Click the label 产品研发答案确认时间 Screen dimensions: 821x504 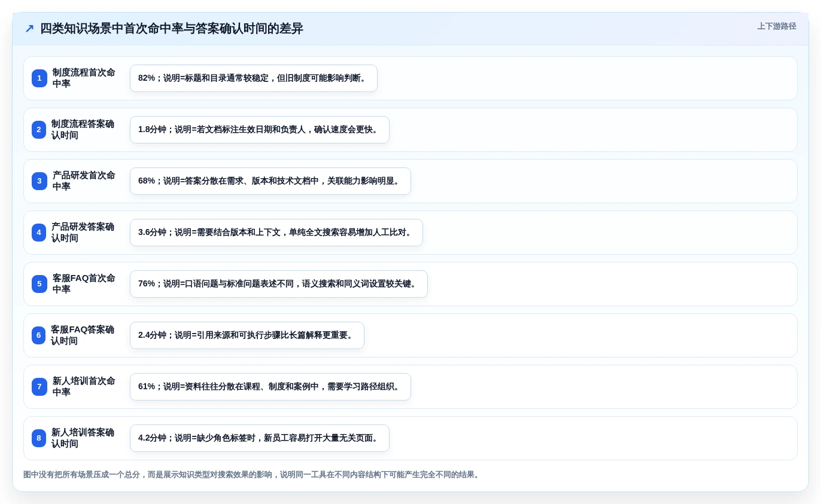point(83,233)
